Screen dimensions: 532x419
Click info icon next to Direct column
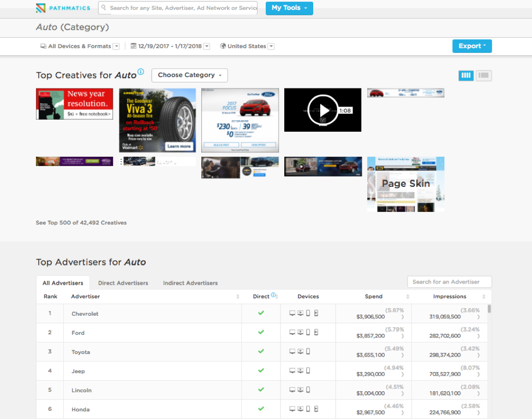pos(273,296)
